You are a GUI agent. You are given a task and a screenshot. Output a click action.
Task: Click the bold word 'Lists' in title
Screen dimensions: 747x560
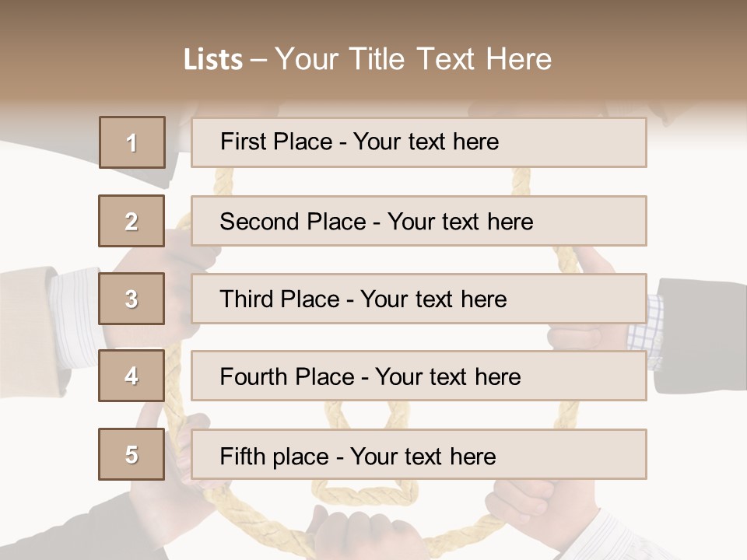(213, 59)
